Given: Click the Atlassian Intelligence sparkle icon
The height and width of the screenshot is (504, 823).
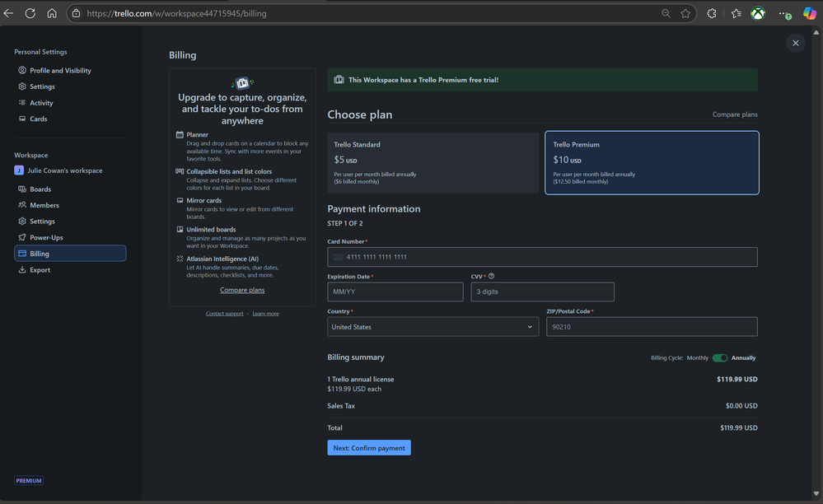Looking at the screenshot, I should (180, 259).
